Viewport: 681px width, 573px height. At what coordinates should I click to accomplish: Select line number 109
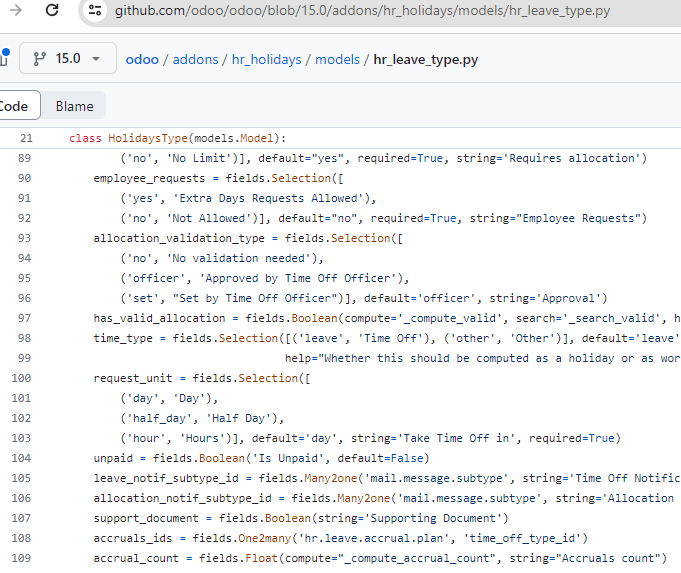pos(21,558)
